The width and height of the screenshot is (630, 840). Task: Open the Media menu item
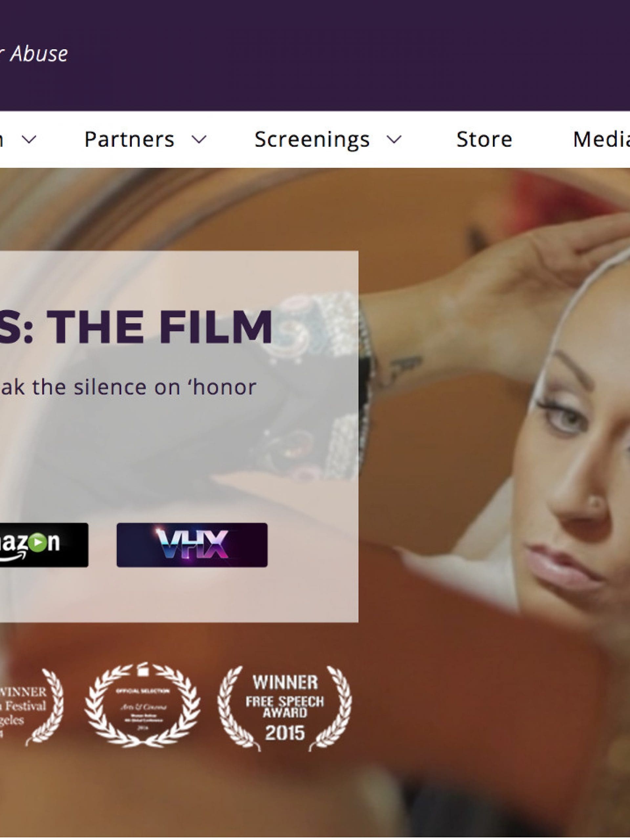click(x=601, y=139)
